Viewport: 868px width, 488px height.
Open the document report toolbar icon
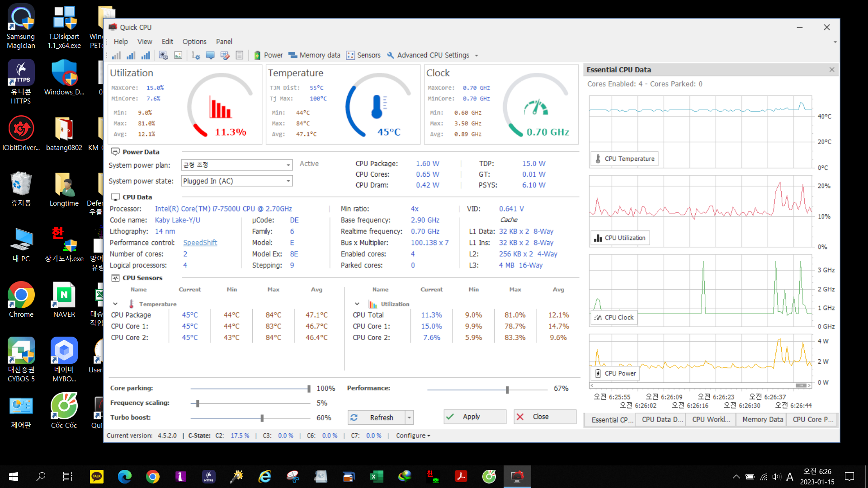click(x=240, y=55)
